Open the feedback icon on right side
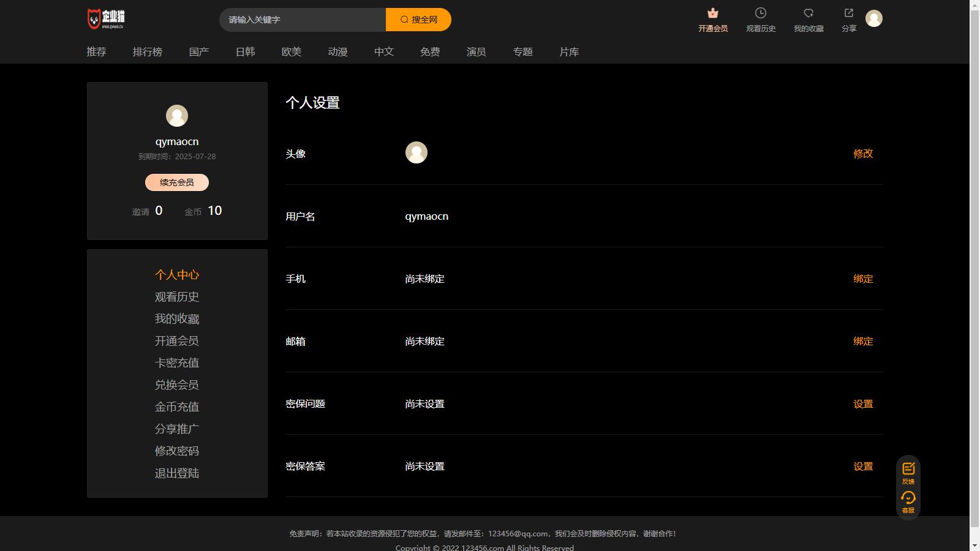 click(908, 470)
